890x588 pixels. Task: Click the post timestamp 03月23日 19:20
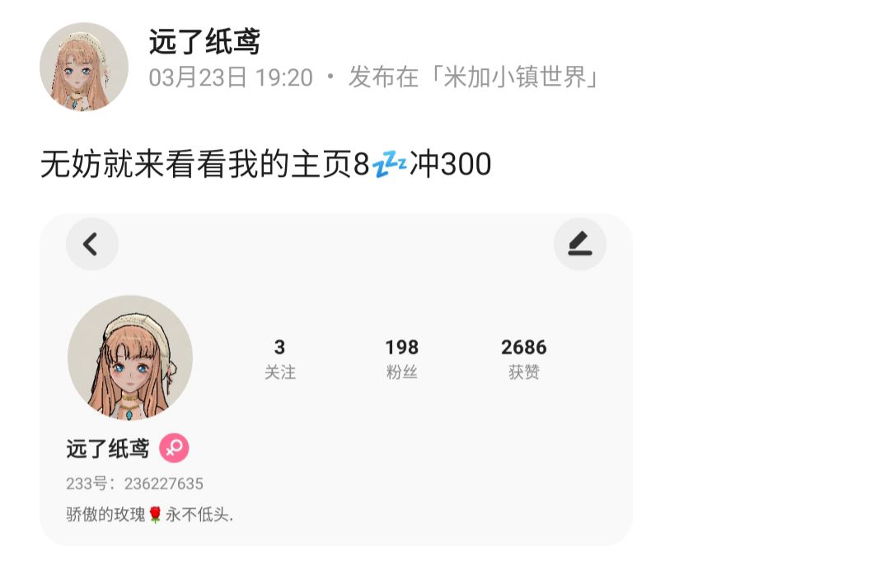tap(231, 77)
